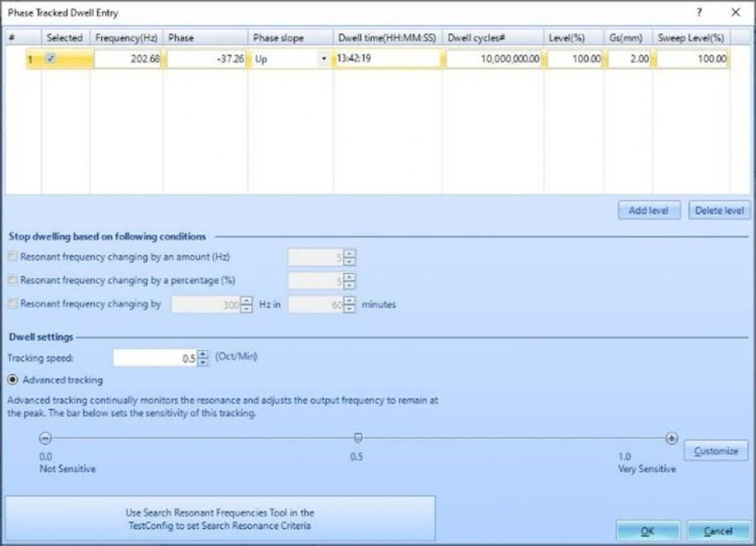Click the Dwell time(HH:MM:SS) column header
Screen dimensions: 756x546
click(x=388, y=38)
